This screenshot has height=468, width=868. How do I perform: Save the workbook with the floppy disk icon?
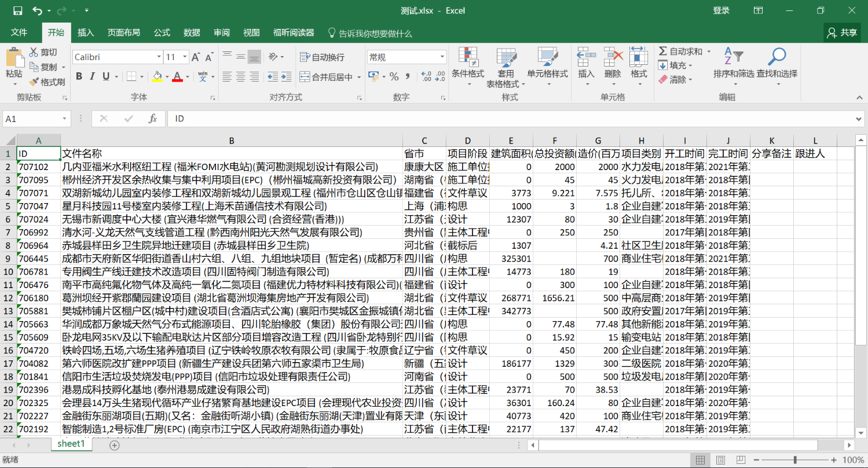point(17,10)
